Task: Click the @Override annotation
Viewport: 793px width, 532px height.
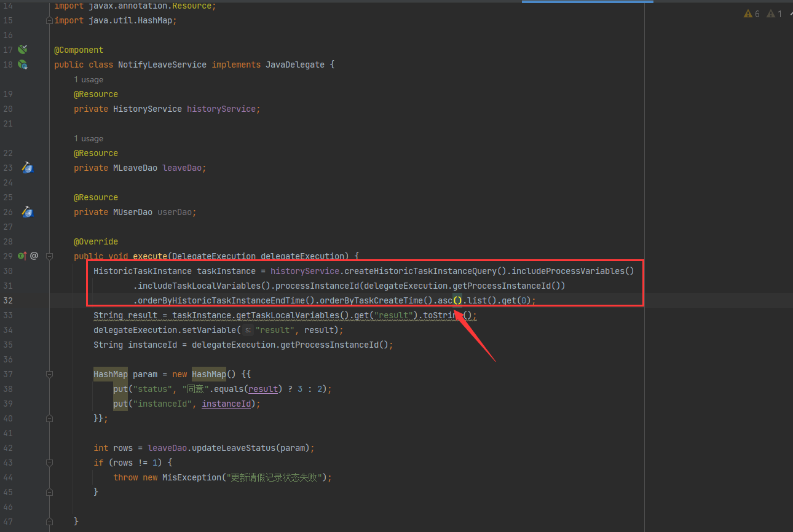Action: 96,241
